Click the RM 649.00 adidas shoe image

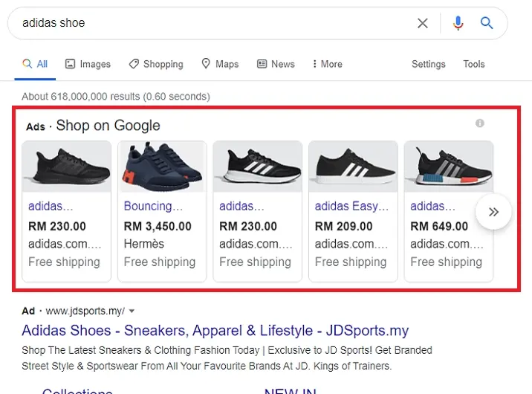click(x=449, y=167)
